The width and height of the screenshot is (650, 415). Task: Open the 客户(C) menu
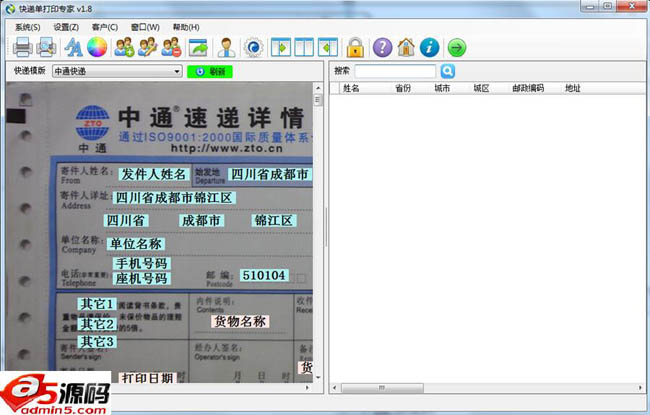(105, 27)
